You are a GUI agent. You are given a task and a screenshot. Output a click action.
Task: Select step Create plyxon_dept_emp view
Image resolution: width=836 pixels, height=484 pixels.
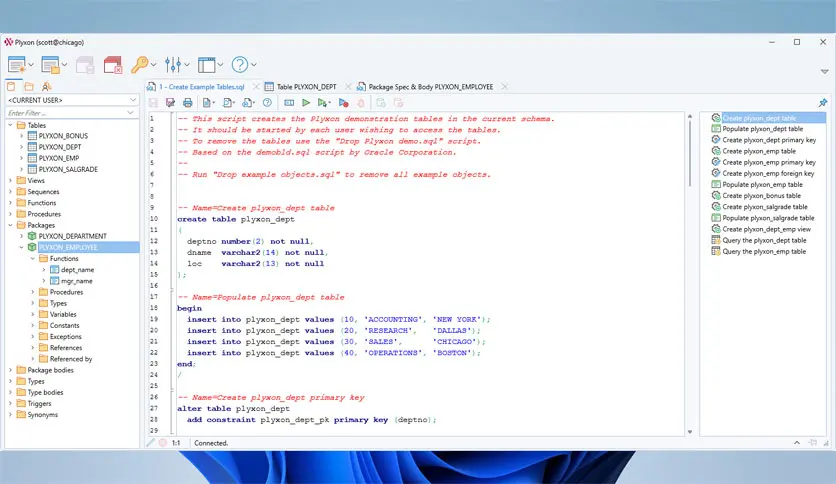(x=766, y=229)
